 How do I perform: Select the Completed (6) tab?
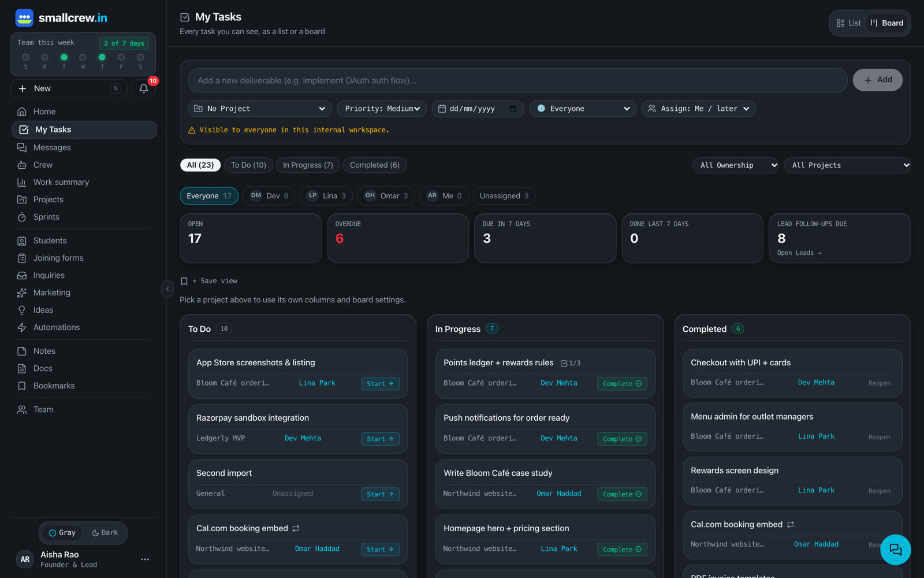(x=375, y=165)
